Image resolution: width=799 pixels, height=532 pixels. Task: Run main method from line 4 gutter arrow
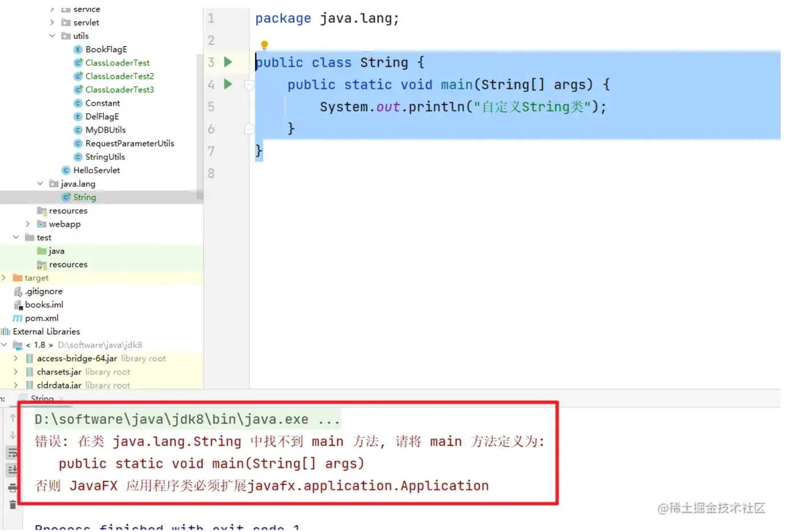pyautogui.click(x=228, y=84)
